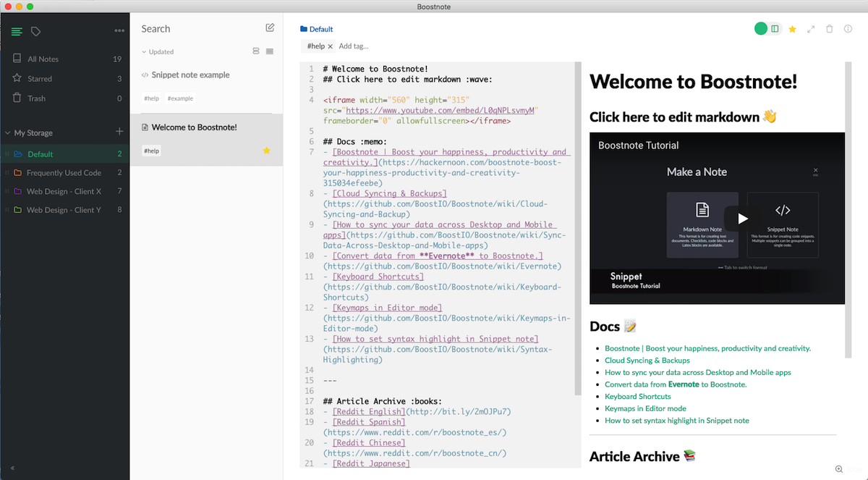The width and height of the screenshot is (868, 480).
Task: Collapse the left sidebar with the chevron
Action: tap(12, 468)
